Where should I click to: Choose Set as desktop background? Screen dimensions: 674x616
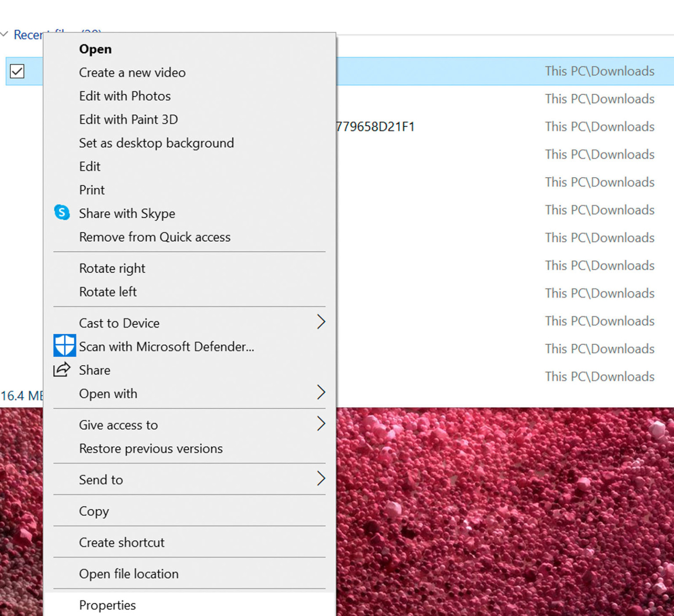click(x=156, y=143)
